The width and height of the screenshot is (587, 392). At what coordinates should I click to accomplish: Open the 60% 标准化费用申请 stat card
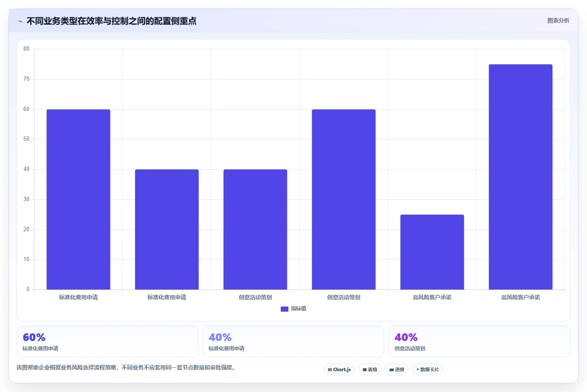[108, 341]
